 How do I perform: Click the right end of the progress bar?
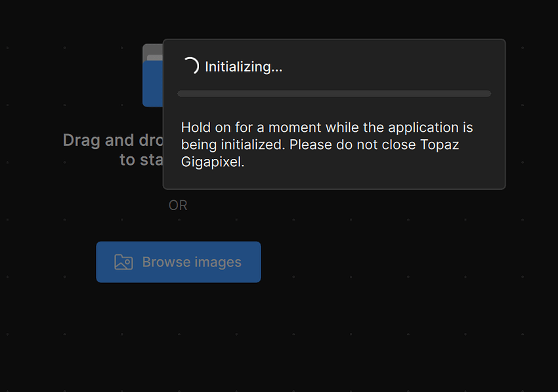pos(487,94)
